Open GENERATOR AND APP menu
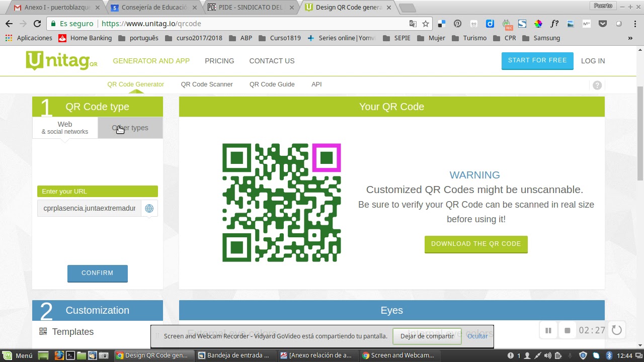Image resolution: width=644 pixels, height=362 pixels. pyautogui.click(x=151, y=61)
